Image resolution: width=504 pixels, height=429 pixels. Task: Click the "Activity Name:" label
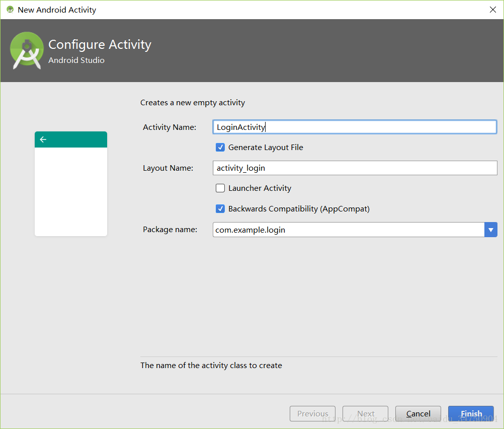(170, 127)
